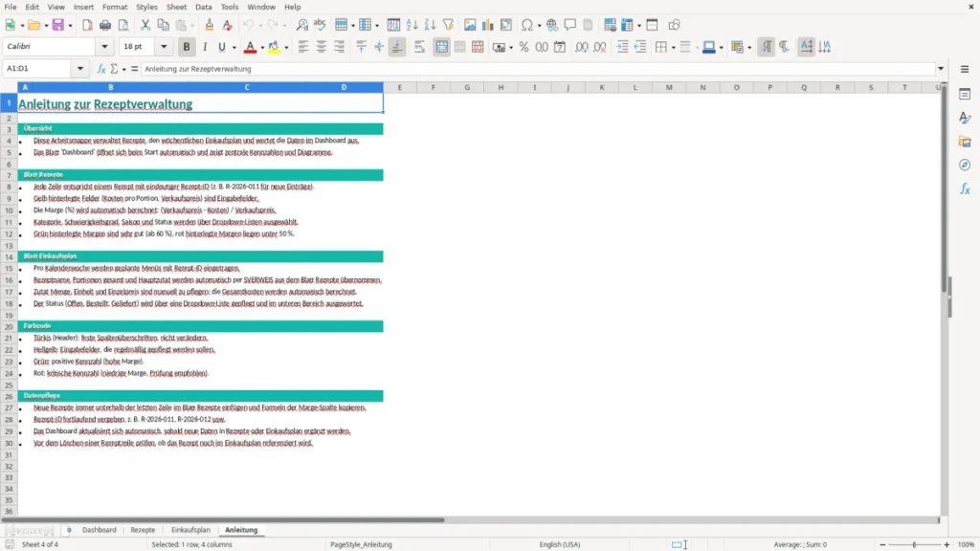Switch to the Dashboard sheet tab

(100, 530)
